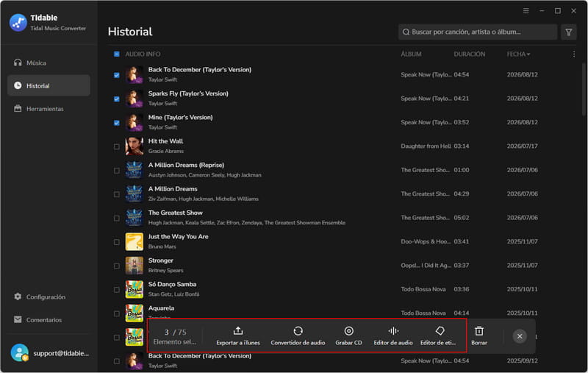Screen dimensions: 588x373
Task: Select the track title Hit the Wall
Action: click(x=165, y=141)
